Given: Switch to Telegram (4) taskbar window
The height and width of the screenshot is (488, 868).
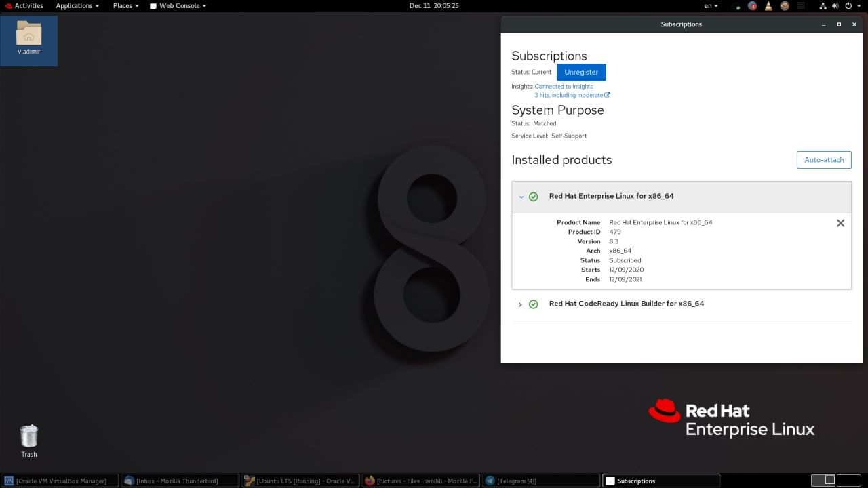Looking at the screenshot, I should (x=540, y=481).
